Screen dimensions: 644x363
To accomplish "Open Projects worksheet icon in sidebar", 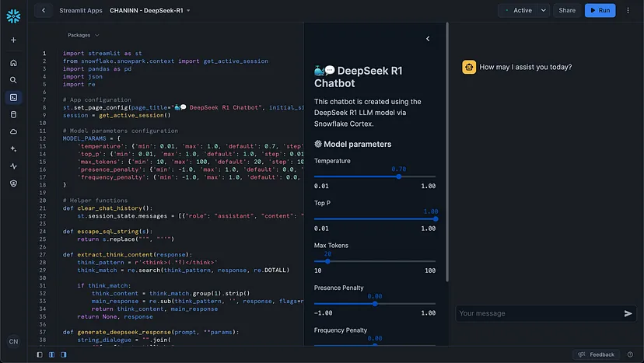I will (x=13, y=97).
